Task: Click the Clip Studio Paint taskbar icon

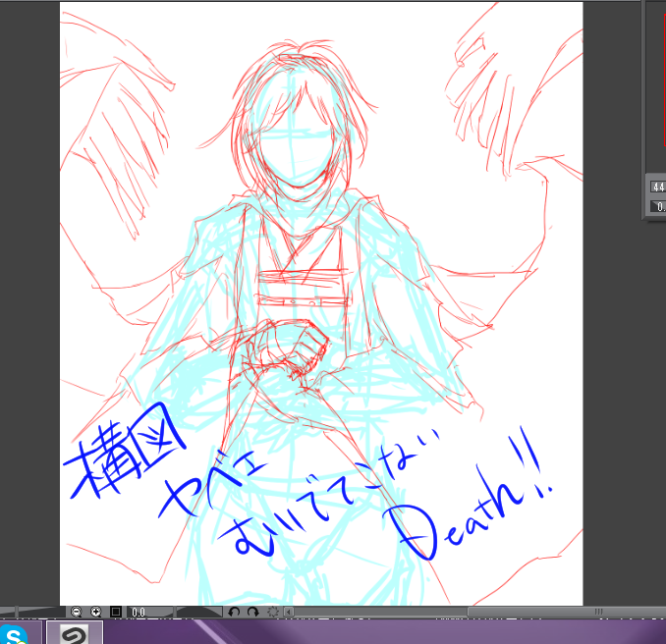Action: [75, 633]
